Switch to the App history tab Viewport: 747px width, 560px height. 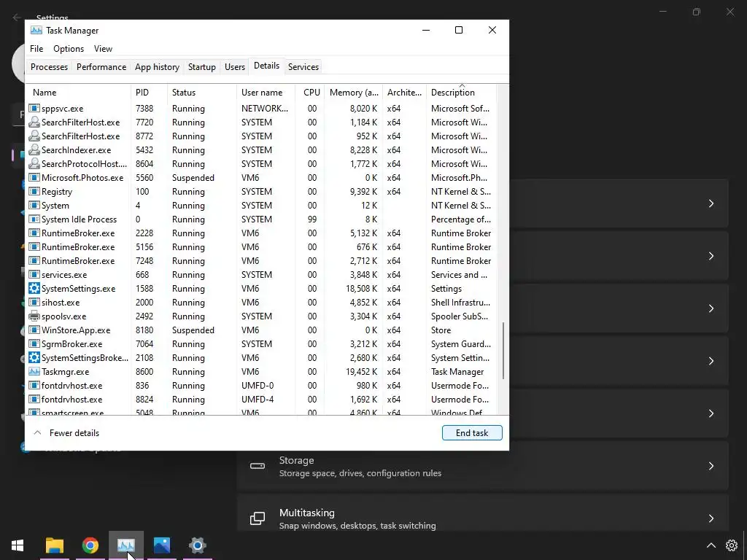(x=158, y=66)
